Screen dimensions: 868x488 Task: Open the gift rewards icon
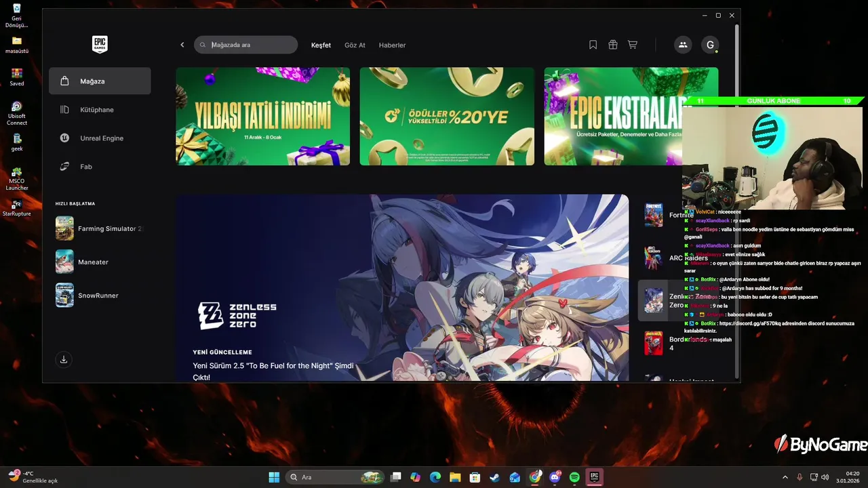click(612, 45)
